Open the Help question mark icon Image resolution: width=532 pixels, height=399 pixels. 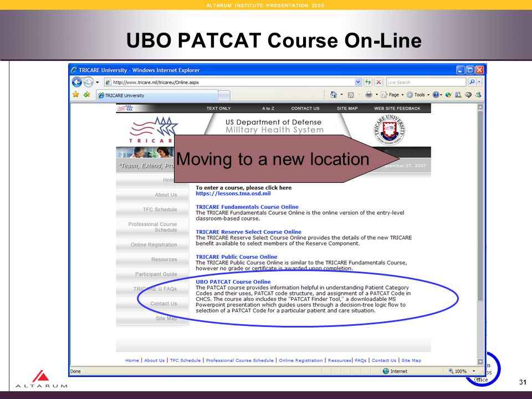coord(436,95)
